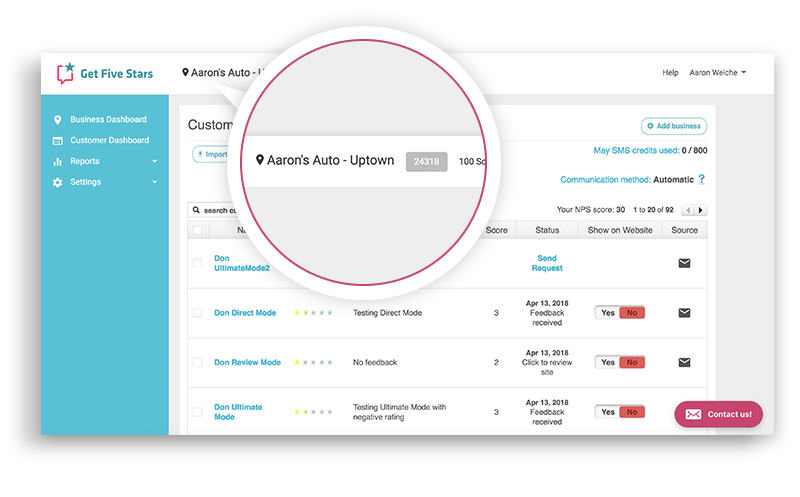Viewport: 800px width, 497px height.
Task: Open the Aaron Weiche account dropdown
Action: [717, 72]
